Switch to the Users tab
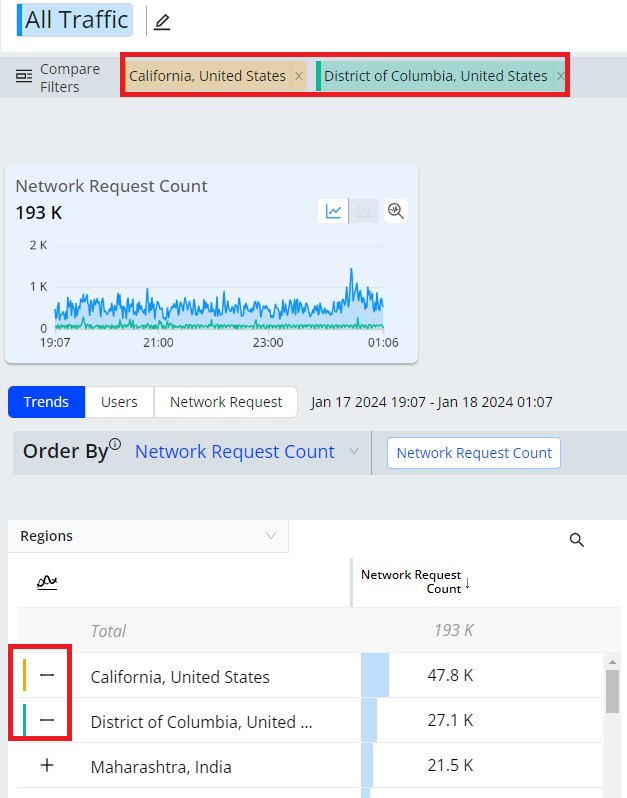Viewport: 627px width, 798px height. point(119,402)
